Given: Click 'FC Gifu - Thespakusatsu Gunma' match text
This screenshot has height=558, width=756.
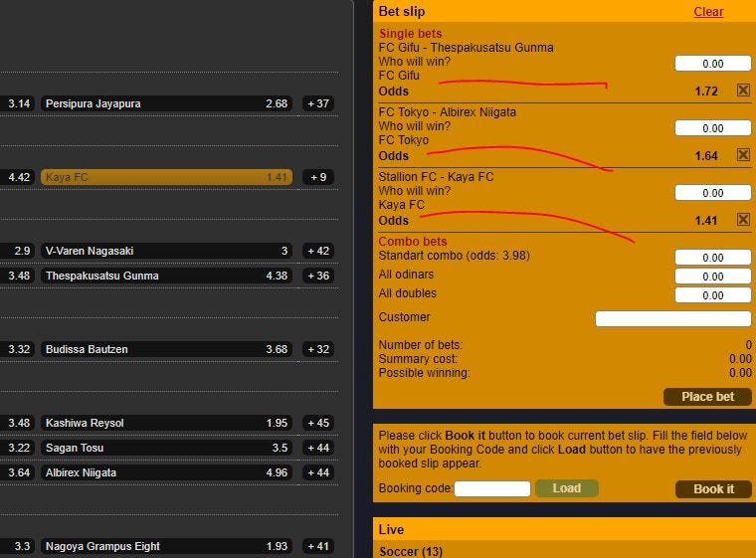Looking at the screenshot, I should pos(466,48).
